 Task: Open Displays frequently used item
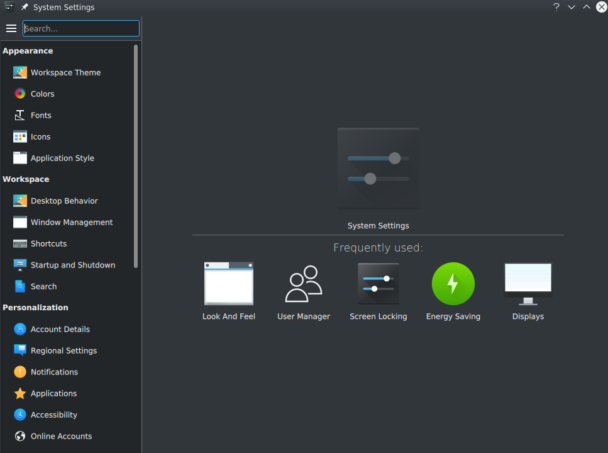point(528,292)
